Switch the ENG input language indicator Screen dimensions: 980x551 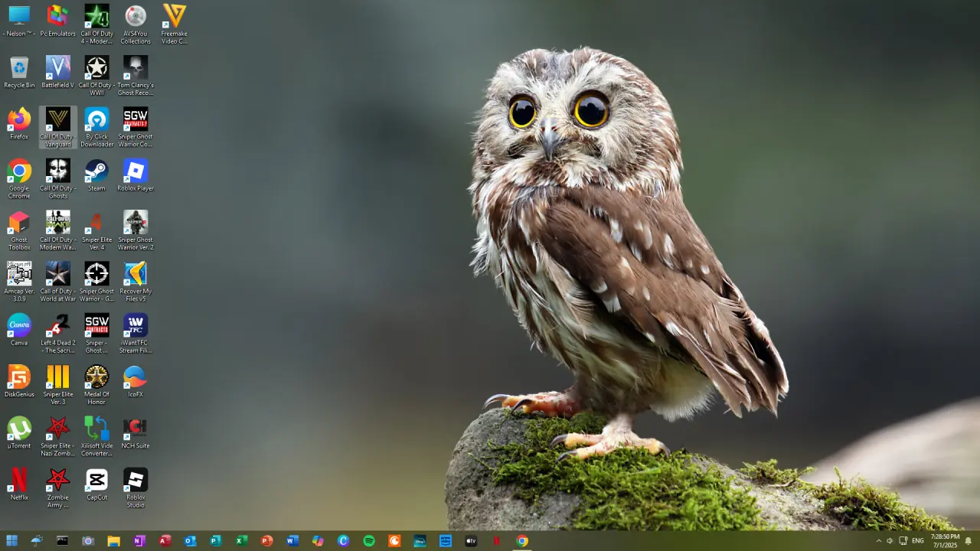[918, 541]
